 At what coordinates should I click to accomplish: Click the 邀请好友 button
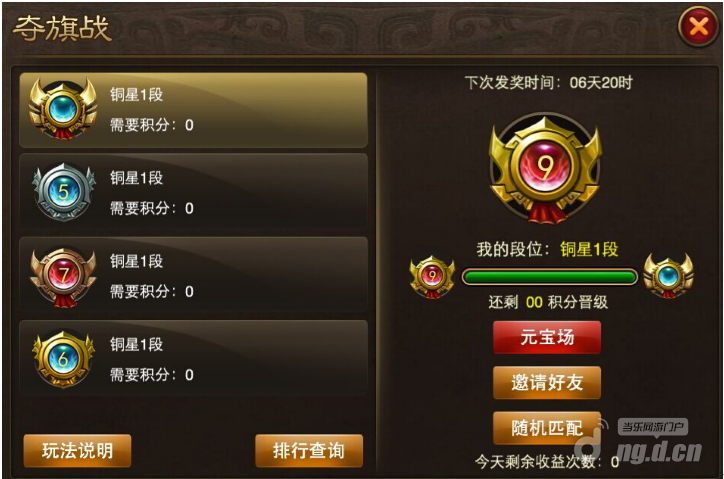547,382
